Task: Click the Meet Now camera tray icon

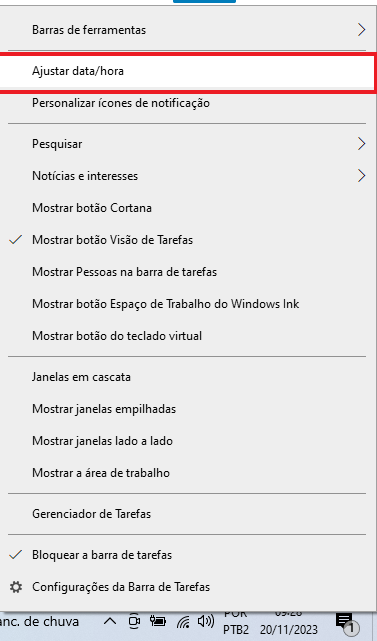Action: tap(134, 621)
